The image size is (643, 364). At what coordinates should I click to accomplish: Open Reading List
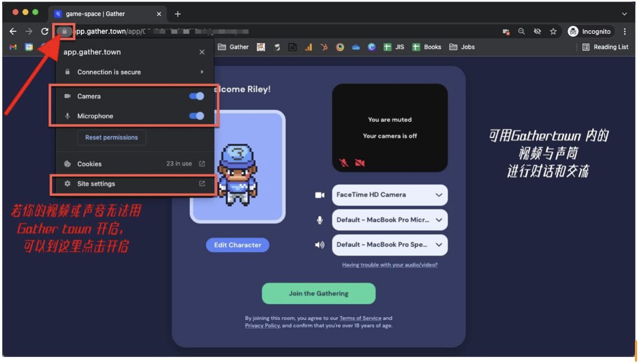[x=605, y=47]
